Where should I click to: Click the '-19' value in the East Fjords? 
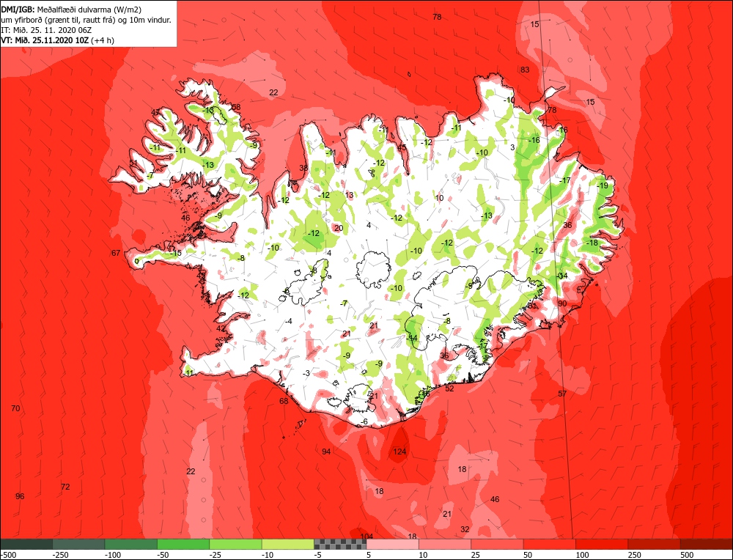pyautogui.click(x=602, y=185)
